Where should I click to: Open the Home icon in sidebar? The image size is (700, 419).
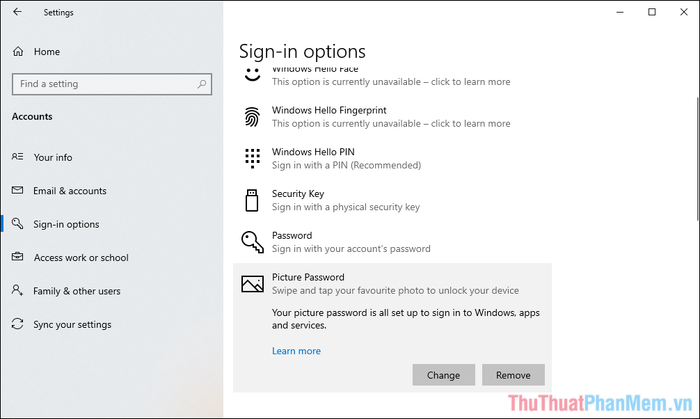tap(18, 51)
